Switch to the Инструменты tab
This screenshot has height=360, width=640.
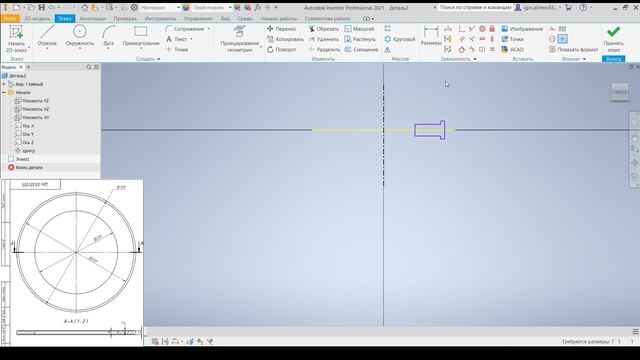[160, 18]
